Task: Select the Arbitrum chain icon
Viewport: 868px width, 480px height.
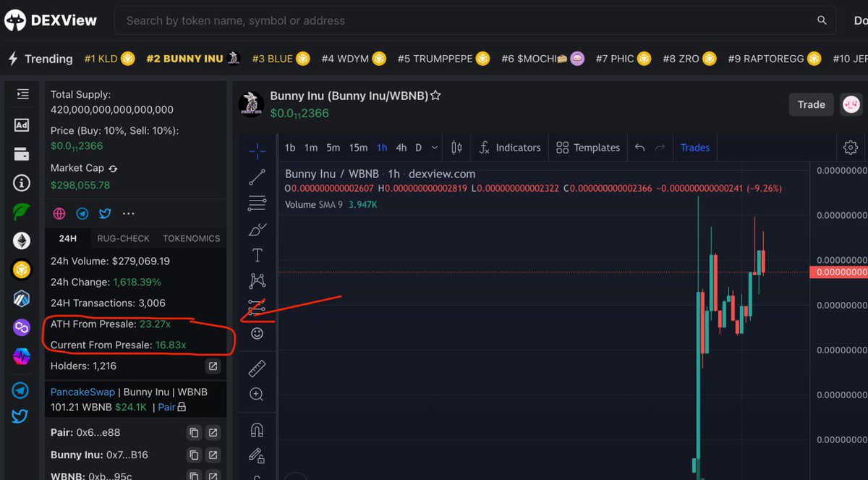Action: pos(22,298)
